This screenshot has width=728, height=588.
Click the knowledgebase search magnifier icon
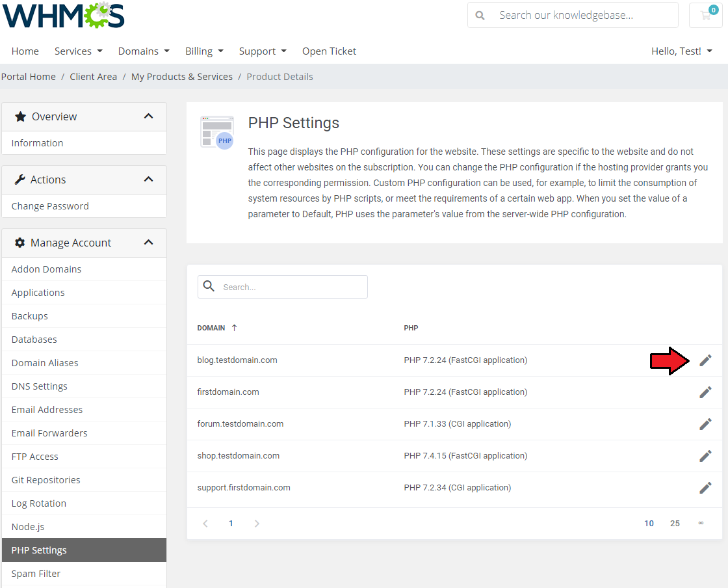pyautogui.click(x=480, y=16)
